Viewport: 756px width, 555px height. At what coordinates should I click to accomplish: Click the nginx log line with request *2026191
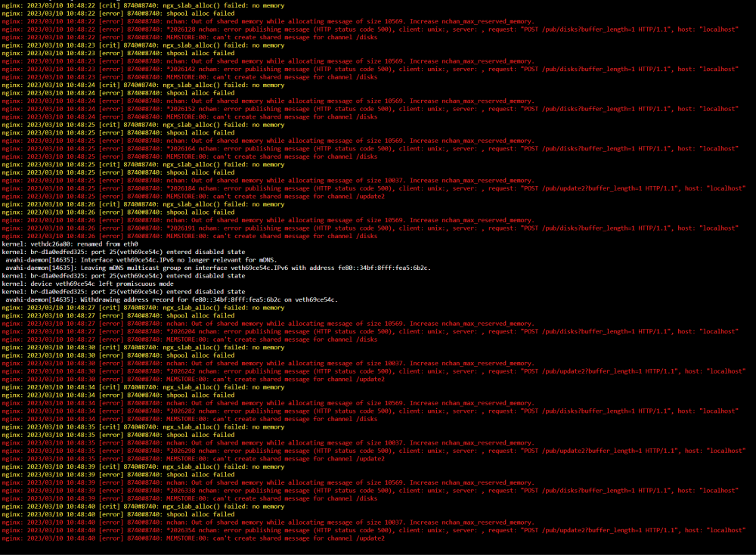[x=370, y=228]
